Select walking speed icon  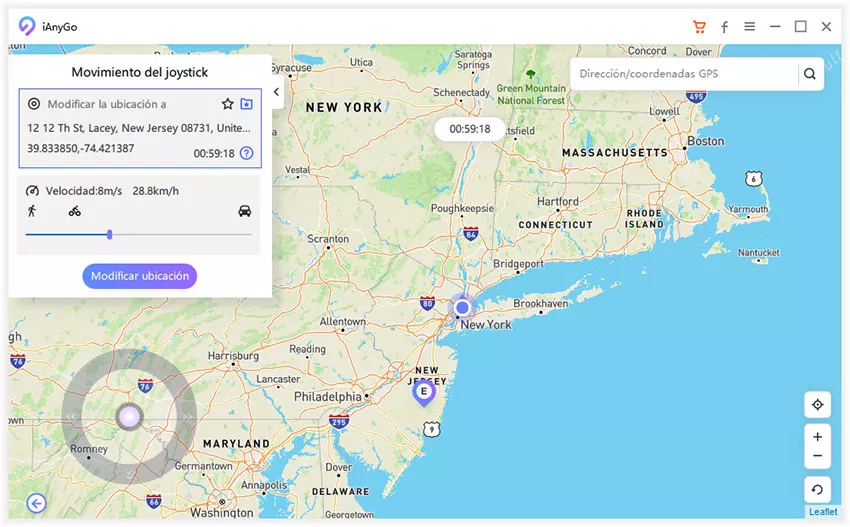click(x=32, y=211)
